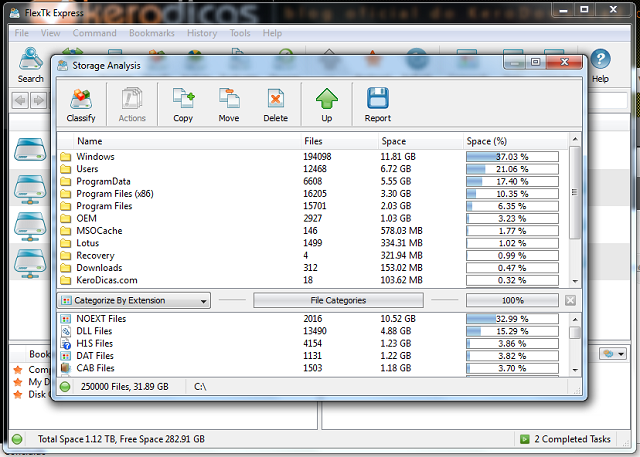Open the Categorize By Extension dropdown
Screen dimensions: 640x457
[x=133, y=300]
